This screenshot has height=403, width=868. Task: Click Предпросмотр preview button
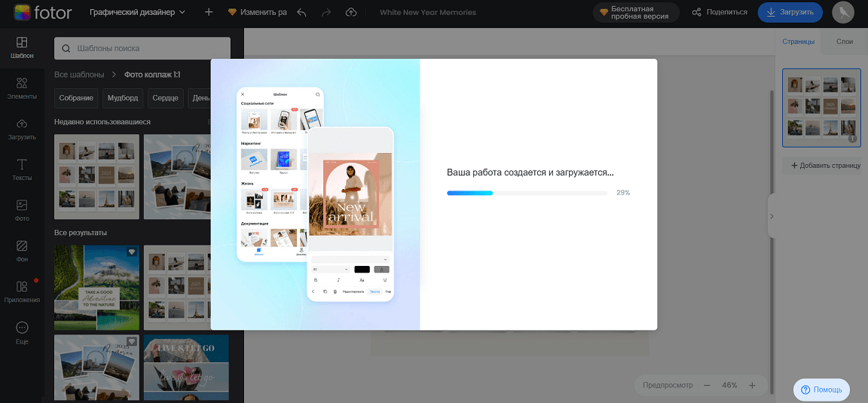click(668, 385)
